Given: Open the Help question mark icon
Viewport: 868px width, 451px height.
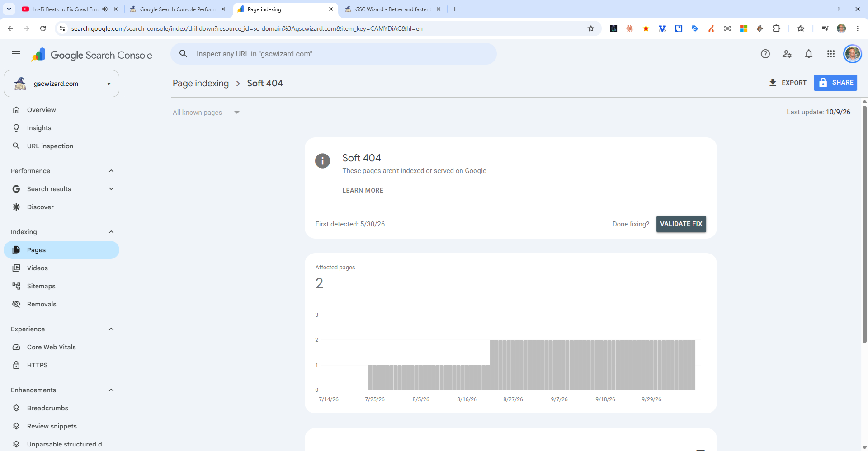Looking at the screenshot, I should pos(765,54).
